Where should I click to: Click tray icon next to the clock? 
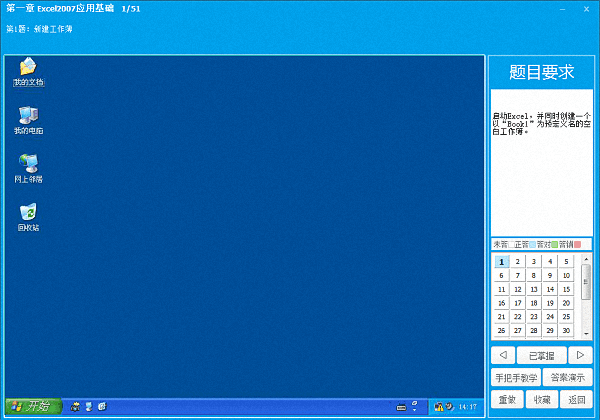pyautogui.click(x=450, y=407)
